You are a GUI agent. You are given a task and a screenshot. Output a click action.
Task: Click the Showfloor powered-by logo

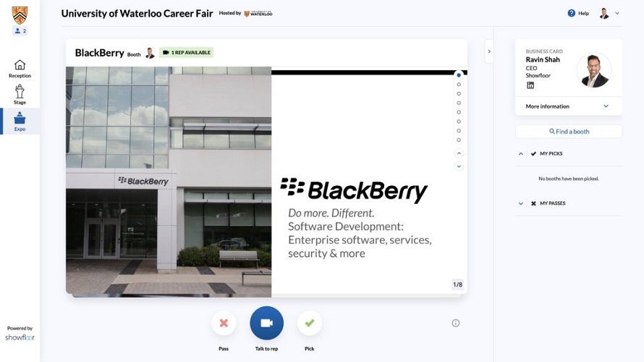click(x=20, y=337)
